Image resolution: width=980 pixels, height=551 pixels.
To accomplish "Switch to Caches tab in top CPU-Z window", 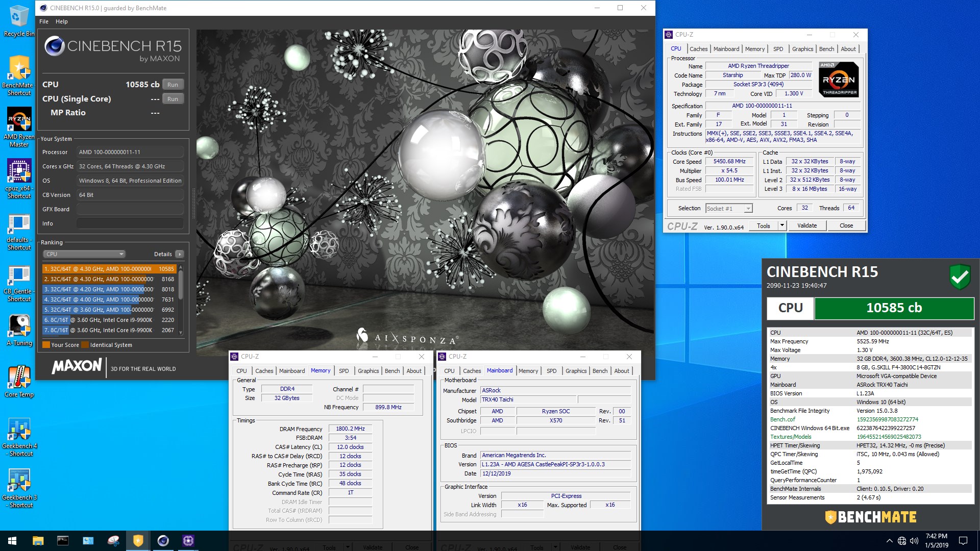I will (698, 49).
